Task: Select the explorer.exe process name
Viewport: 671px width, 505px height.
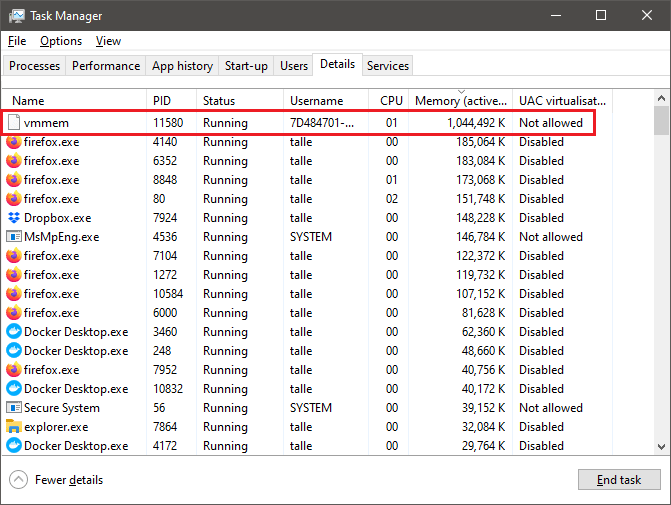Action: point(56,427)
